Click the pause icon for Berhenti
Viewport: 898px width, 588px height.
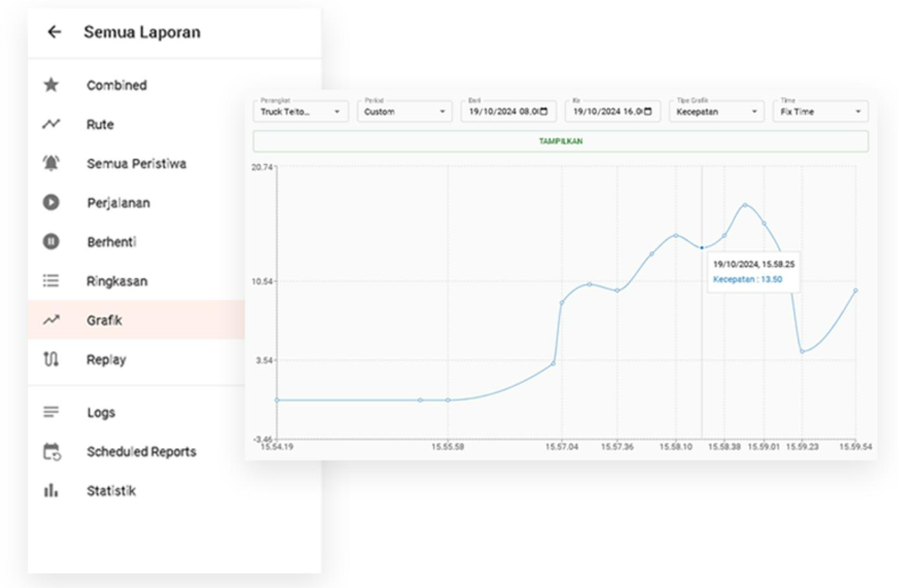(x=51, y=242)
